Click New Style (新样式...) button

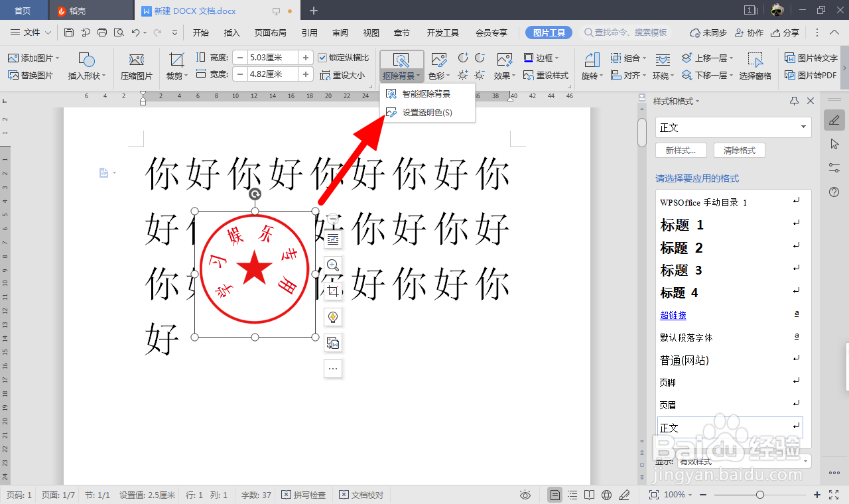(x=681, y=151)
